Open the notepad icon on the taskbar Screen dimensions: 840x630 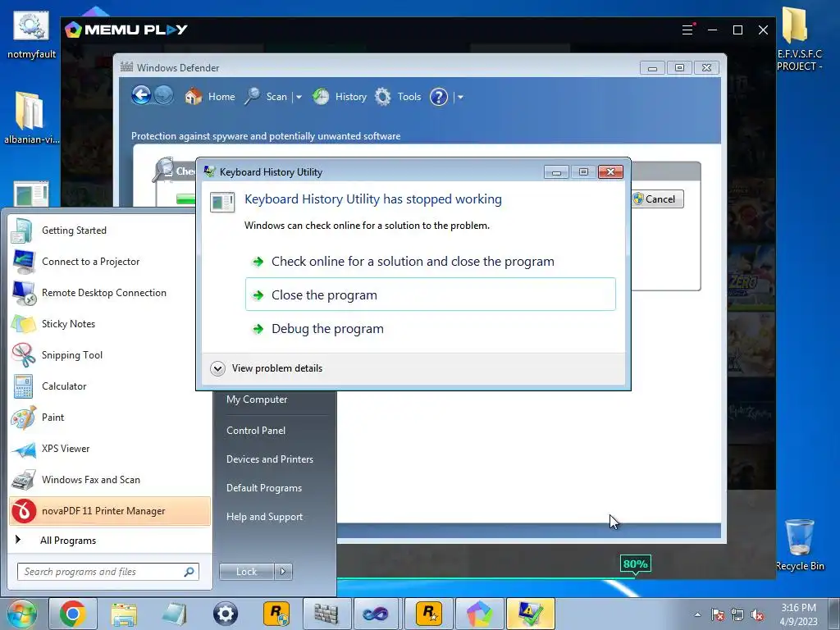[174, 614]
